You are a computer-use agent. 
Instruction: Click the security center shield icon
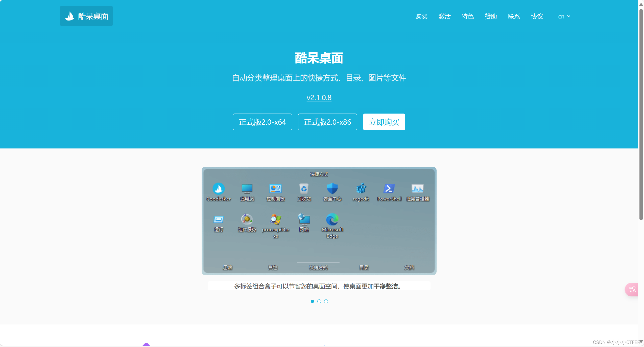coord(332,188)
